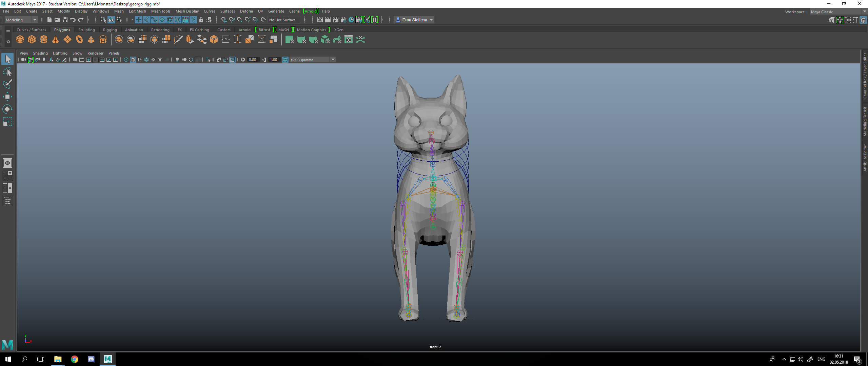Switch to the Rigging shelf tab

[110, 30]
